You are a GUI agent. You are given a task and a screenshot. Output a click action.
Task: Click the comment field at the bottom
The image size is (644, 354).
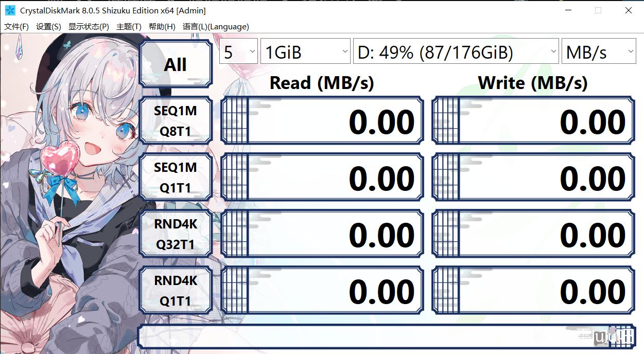point(387,336)
